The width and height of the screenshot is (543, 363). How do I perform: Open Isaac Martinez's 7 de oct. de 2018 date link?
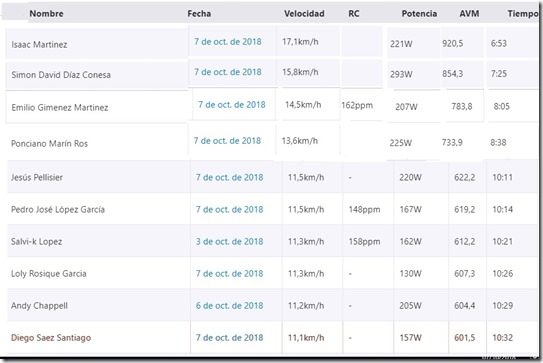coord(228,42)
